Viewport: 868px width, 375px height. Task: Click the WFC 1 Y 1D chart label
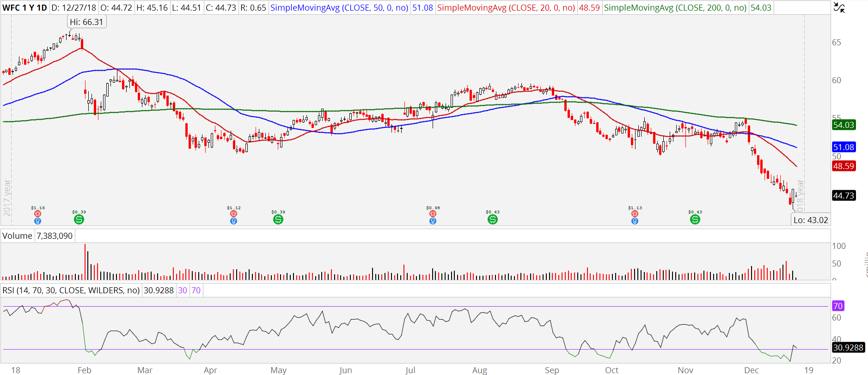coord(25,8)
